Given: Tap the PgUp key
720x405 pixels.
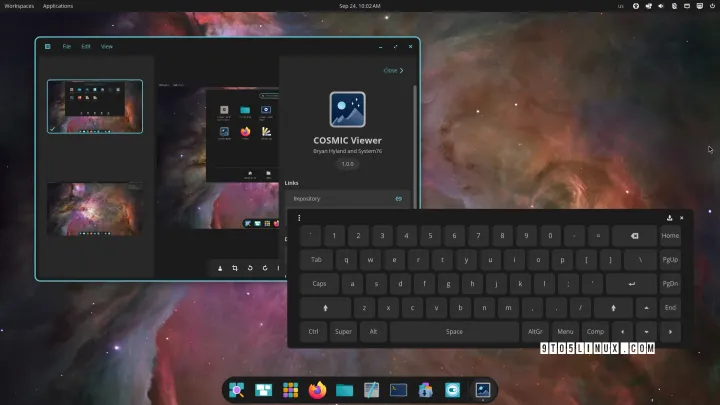Looking at the screenshot, I should click(670, 259).
